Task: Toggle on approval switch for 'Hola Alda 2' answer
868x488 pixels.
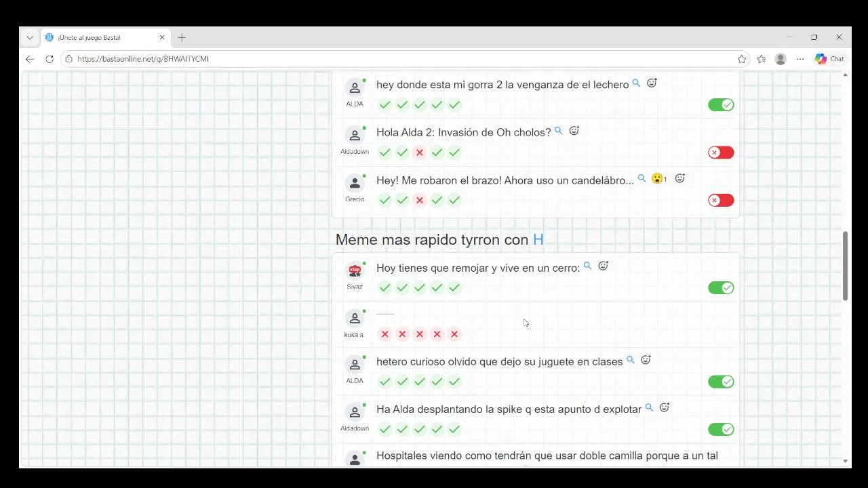Action: coord(721,152)
